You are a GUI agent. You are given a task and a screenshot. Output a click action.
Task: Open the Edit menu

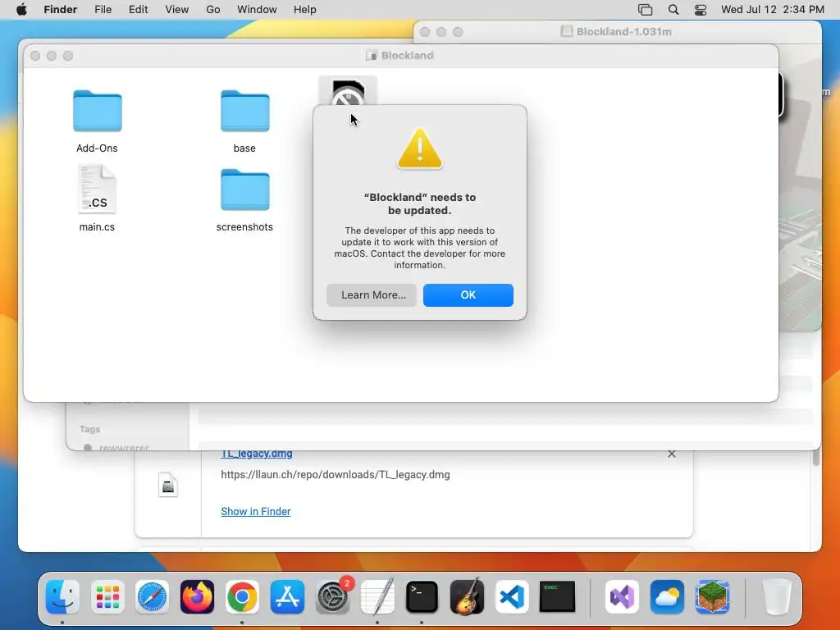coord(138,10)
